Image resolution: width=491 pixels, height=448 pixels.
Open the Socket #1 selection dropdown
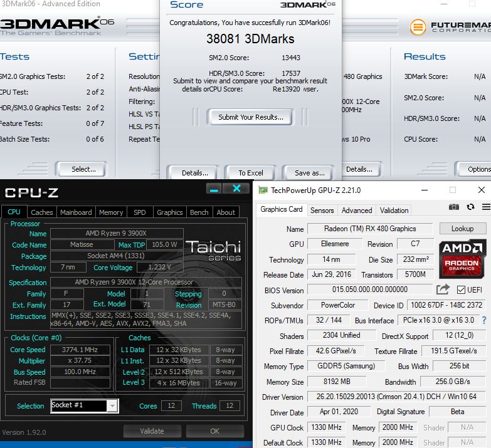click(x=112, y=406)
